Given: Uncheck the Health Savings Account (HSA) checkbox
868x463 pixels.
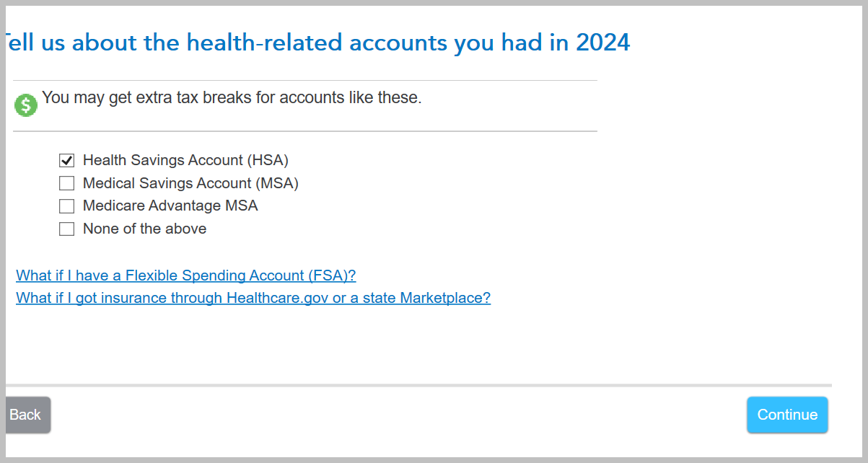Looking at the screenshot, I should tap(66, 160).
